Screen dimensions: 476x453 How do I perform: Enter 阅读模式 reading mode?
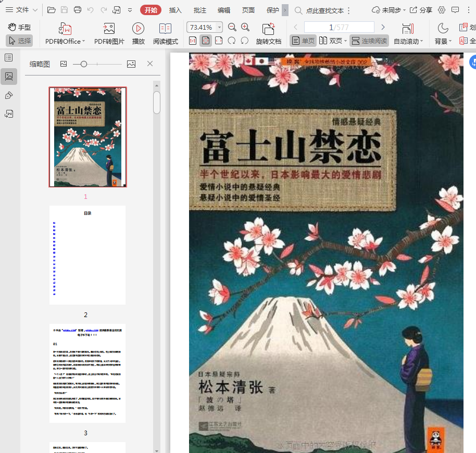165,29
